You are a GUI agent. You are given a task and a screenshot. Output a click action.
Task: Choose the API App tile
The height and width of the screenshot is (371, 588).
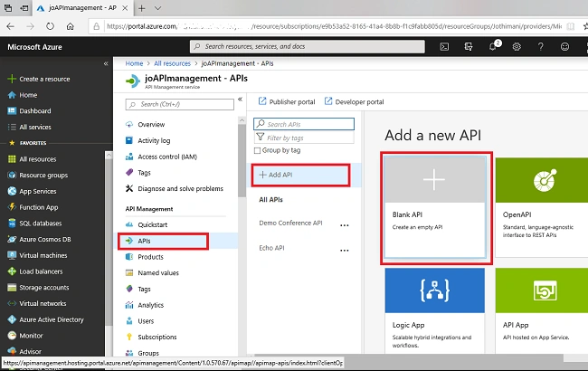click(542, 310)
